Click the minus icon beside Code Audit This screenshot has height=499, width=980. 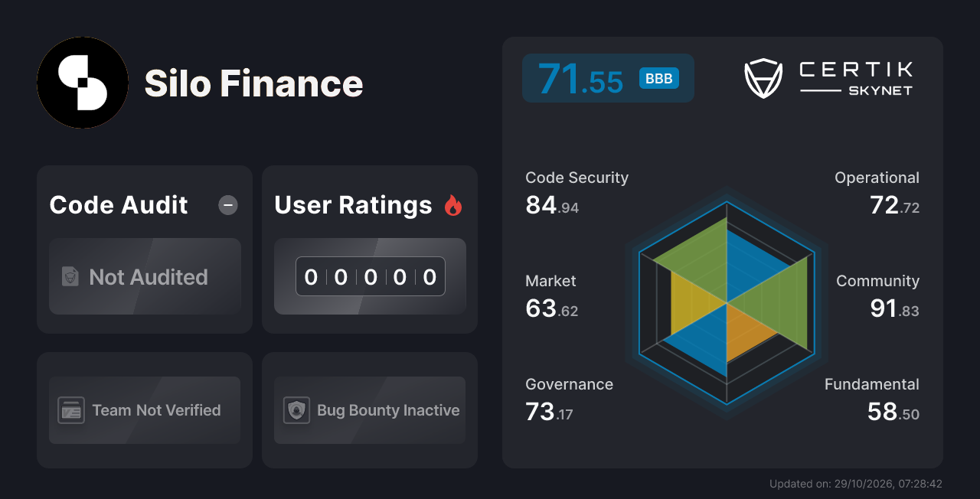click(x=228, y=205)
